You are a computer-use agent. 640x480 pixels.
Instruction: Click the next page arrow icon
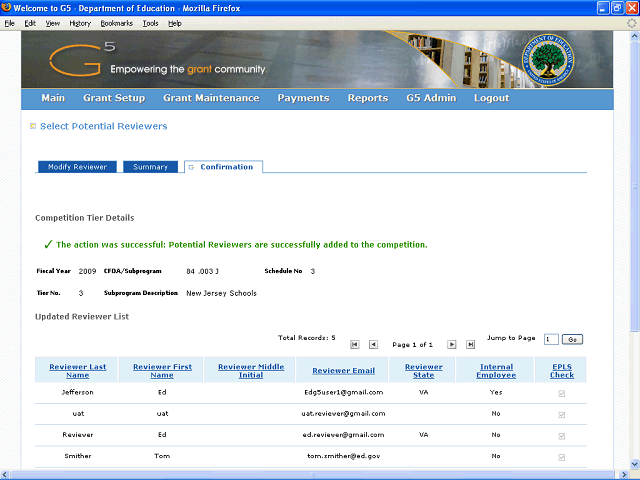(452, 344)
